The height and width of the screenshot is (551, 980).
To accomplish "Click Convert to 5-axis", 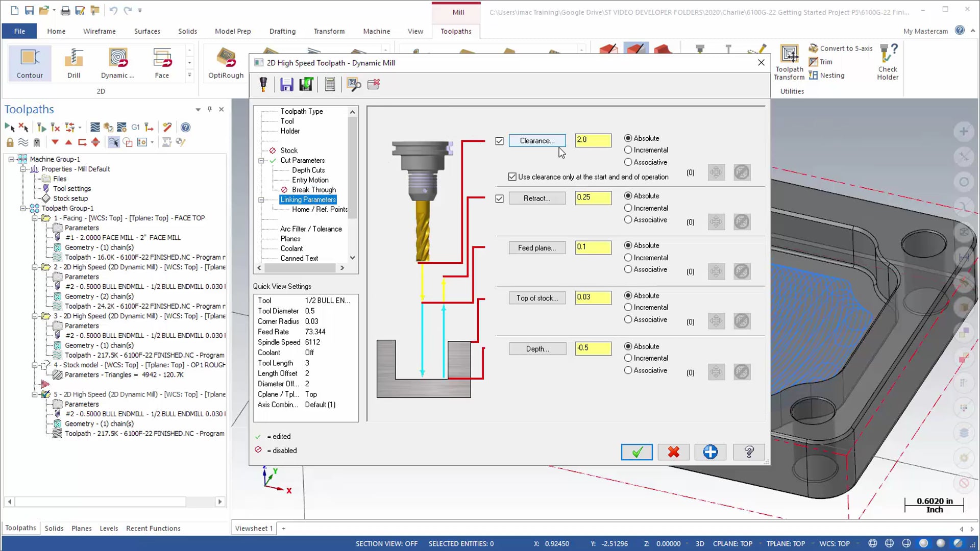I will (x=841, y=48).
